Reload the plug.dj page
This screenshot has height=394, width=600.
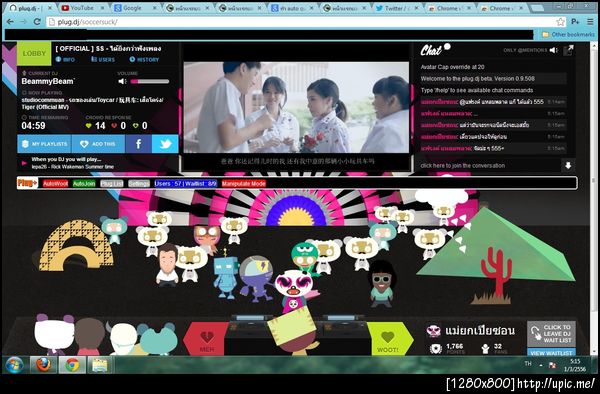point(37,22)
